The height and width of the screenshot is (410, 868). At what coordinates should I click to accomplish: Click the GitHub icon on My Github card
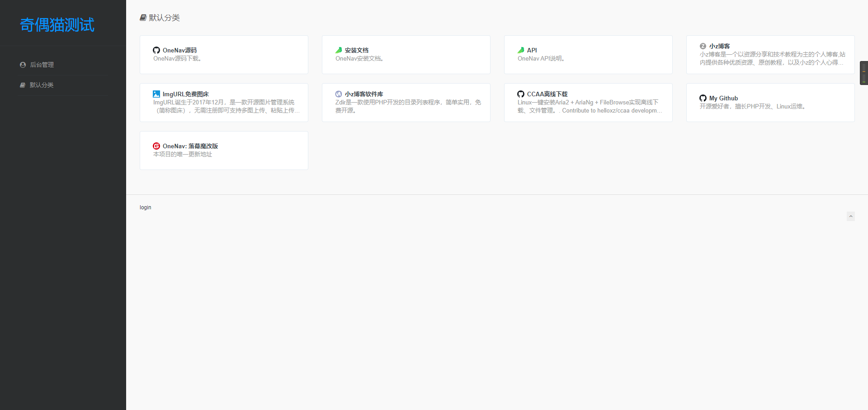click(703, 98)
